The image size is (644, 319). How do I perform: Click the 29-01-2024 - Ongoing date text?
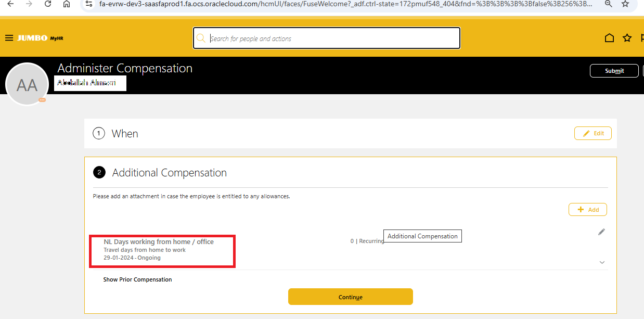pos(132,258)
